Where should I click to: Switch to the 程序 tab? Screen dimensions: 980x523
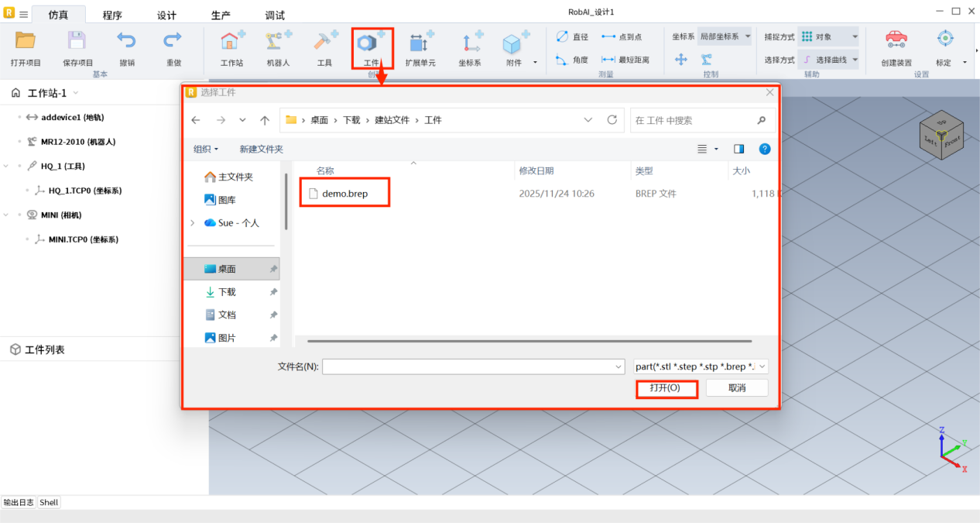(x=112, y=15)
